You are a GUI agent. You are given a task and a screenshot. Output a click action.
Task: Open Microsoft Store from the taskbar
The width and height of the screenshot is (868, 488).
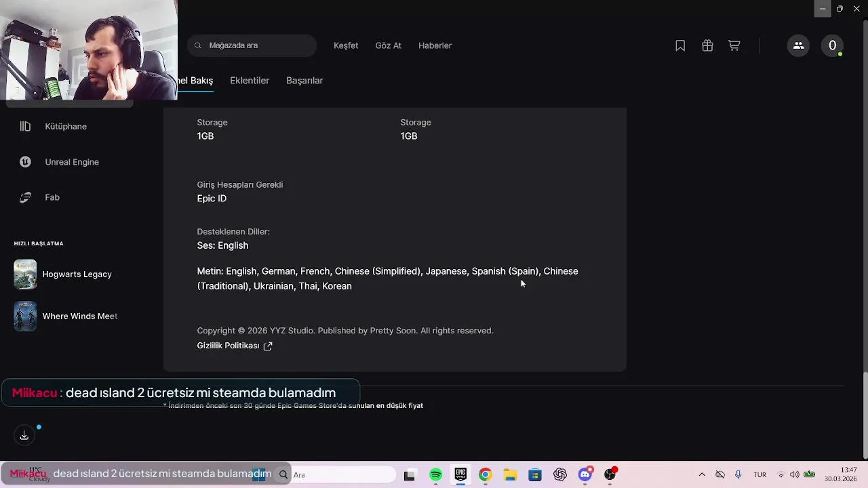(x=535, y=474)
